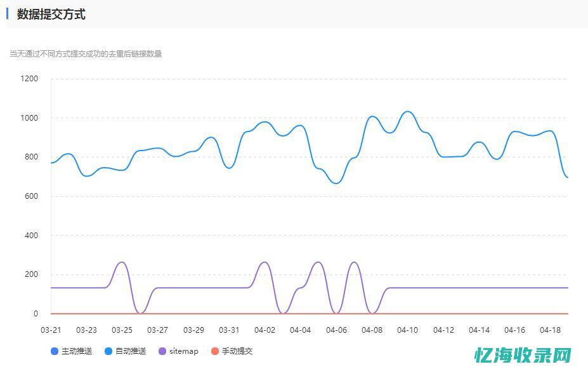The width and height of the screenshot is (588, 369).
Task: Click blue line's lowest dip near 04-06
Action: click(337, 183)
